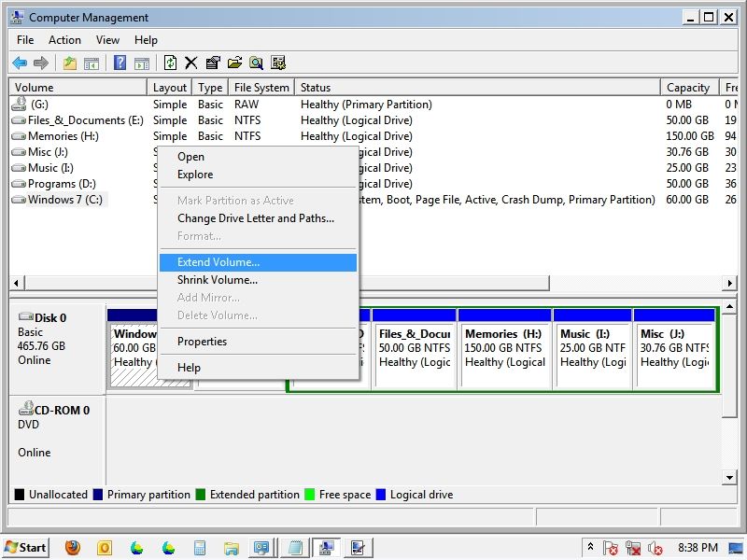Click the Properties toolbar icon

click(213, 63)
